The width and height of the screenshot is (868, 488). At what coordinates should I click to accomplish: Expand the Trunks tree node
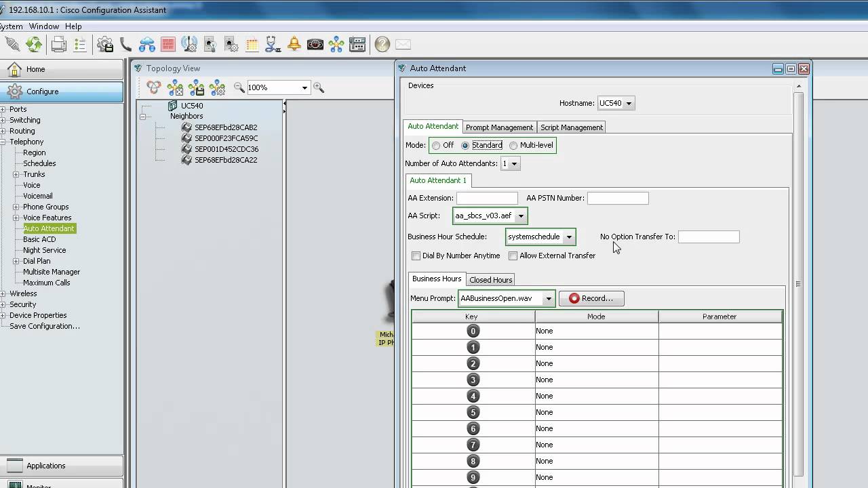(x=16, y=174)
